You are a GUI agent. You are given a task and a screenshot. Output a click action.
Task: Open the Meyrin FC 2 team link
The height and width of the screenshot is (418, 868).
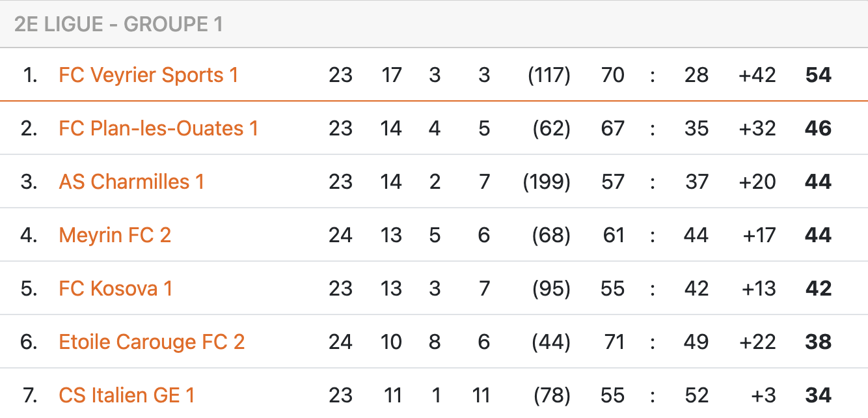coord(115,235)
